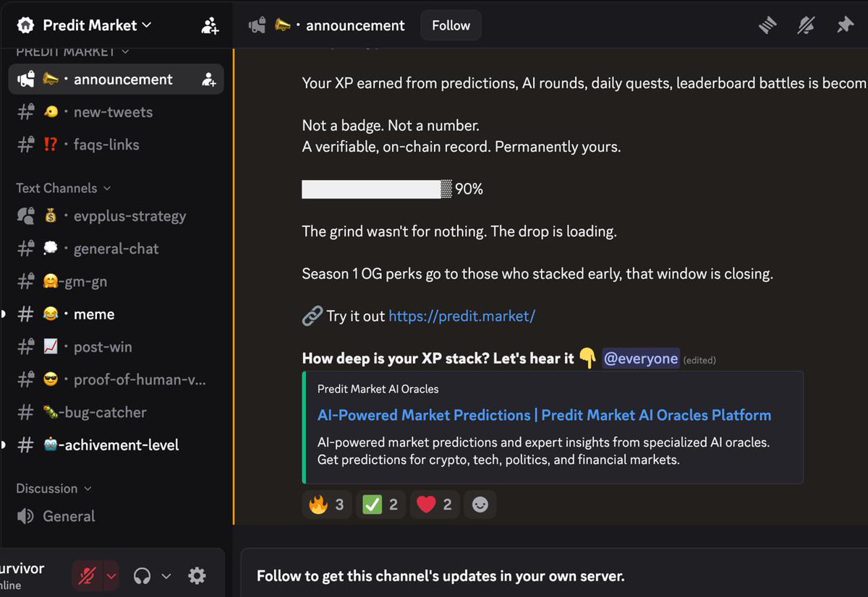Click the Follow button in the header
868x597 pixels.
(x=451, y=25)
